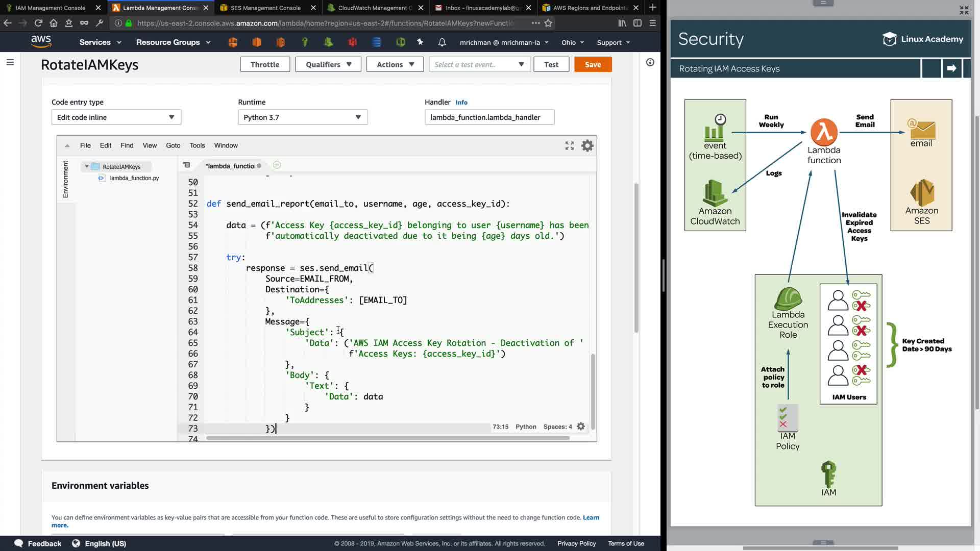Open the Code entry type dropdown
This screenshot has height=551, width=980.
(x=116, y=117)
